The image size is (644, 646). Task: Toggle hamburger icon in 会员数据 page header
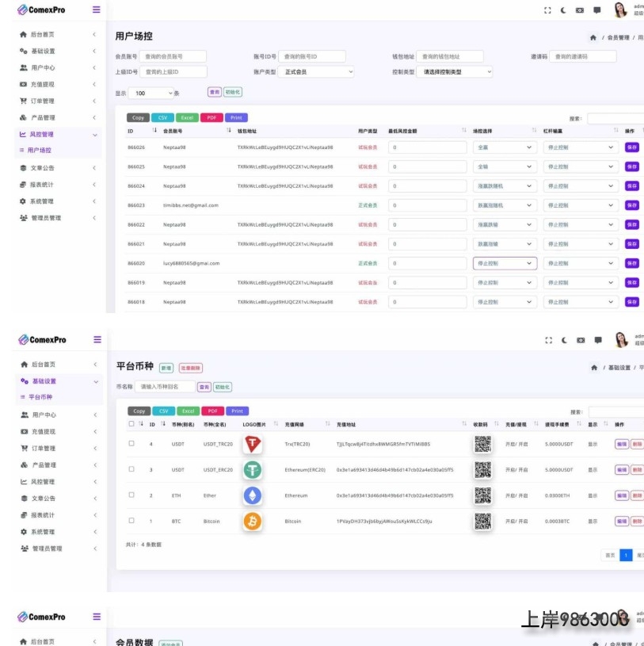(97, 617)
